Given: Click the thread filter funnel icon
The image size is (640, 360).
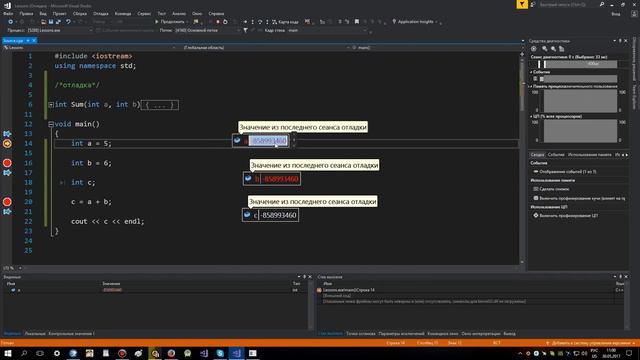Looking at the screenshot, I should (245, 30).
